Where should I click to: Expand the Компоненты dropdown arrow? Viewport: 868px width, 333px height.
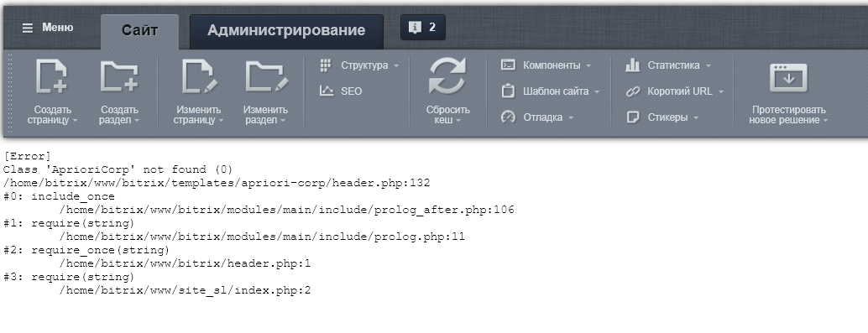pos(588,65)
